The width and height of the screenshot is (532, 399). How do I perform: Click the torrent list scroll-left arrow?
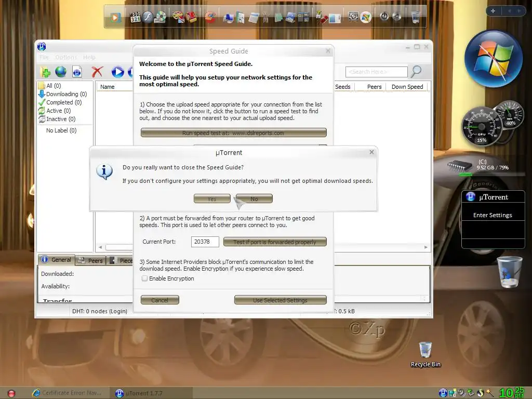[100, 247]
